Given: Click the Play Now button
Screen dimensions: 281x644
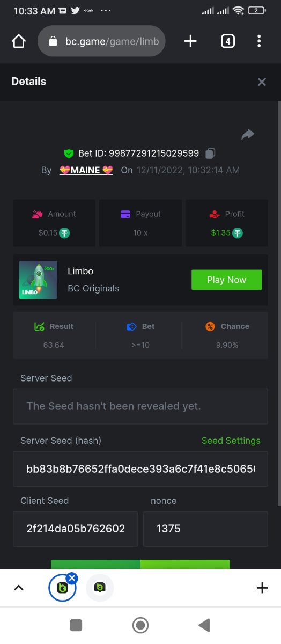Looking at the screenshot, I should [x=226, y=280].
